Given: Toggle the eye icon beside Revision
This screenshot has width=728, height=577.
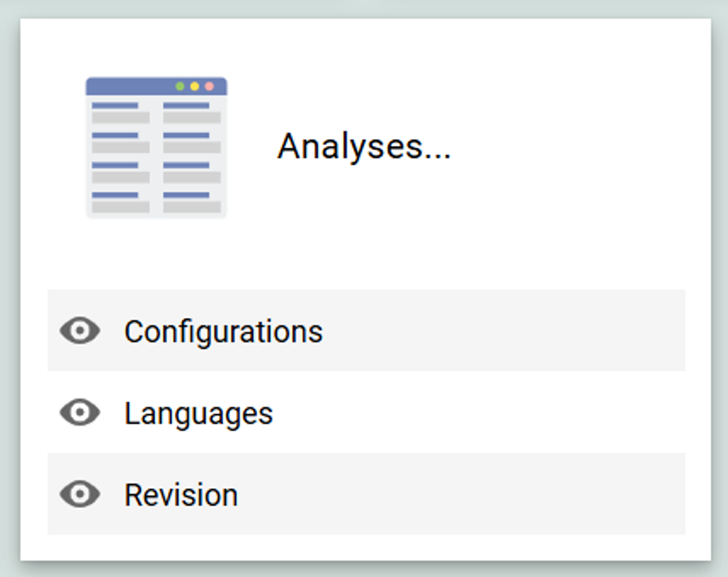Looking at the screenshot, I should (80, 494).
